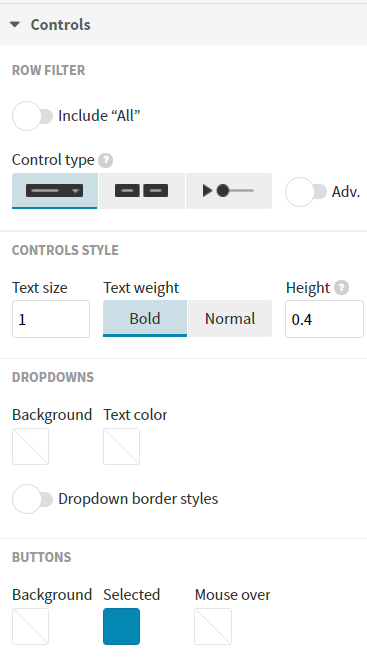Viewport: 367px width, 662px height.
Task: Open the Dropdowns Text color swatch
Action: (122, 446)
